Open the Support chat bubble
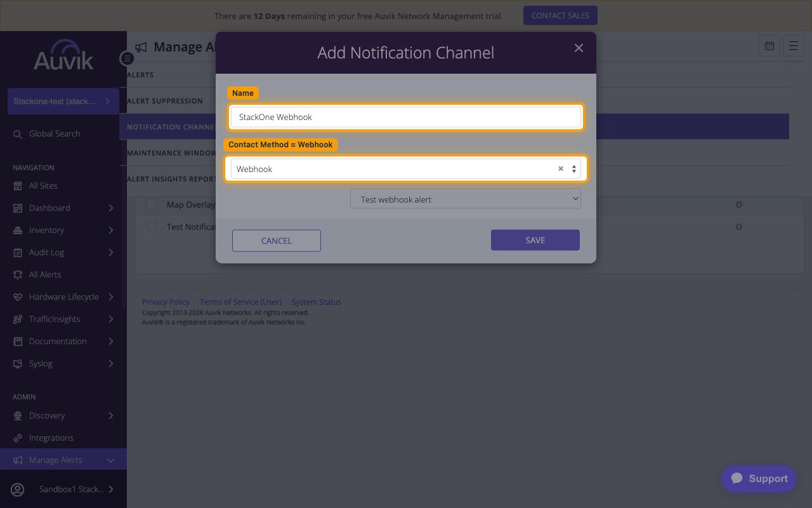 coord(759,479)
